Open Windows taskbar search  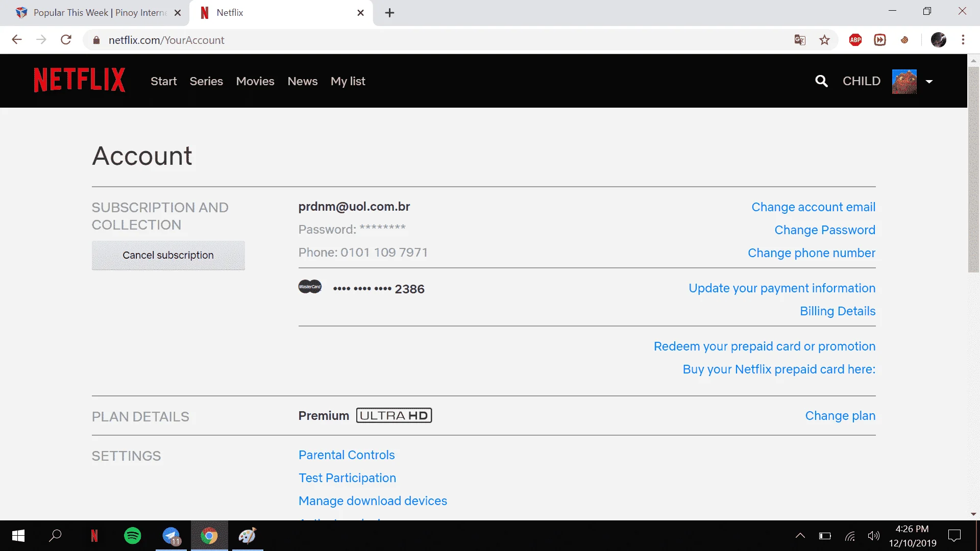tap(55, 536)
